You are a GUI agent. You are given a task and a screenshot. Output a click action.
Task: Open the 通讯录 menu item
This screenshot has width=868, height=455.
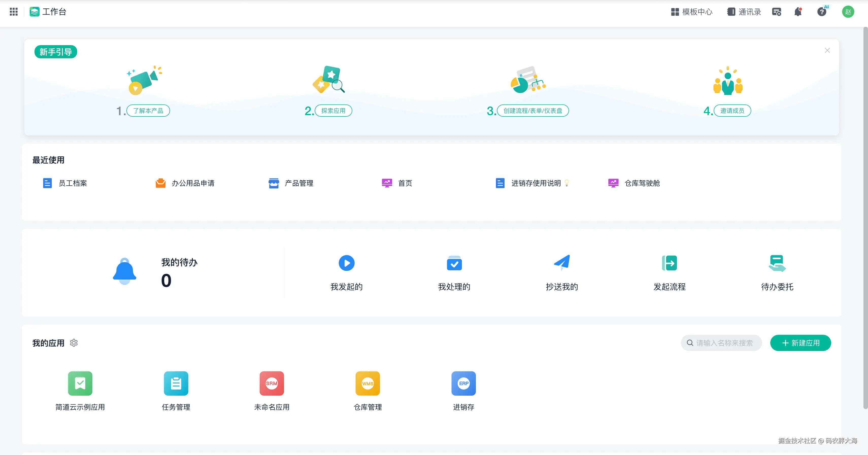pos(744,12)
